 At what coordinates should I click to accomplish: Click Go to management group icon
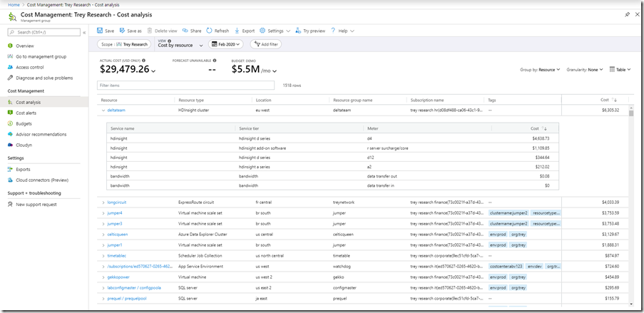pos(10,57)
